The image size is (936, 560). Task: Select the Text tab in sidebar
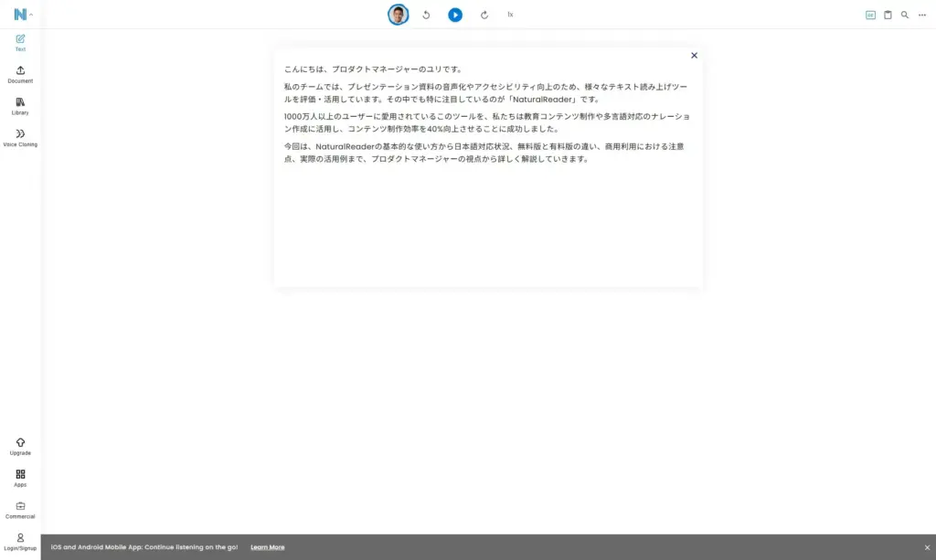click(20, 43)
